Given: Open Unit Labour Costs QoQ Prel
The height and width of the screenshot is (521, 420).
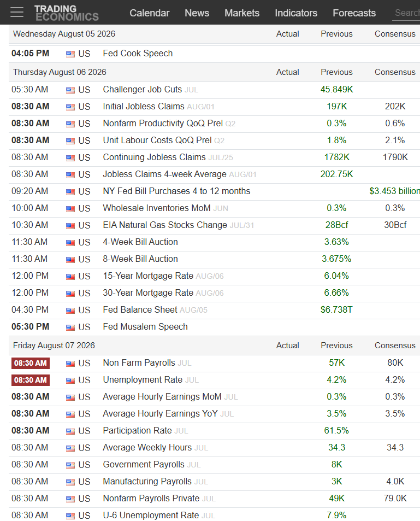Looking at the screenshot, I should pos(157,140).
